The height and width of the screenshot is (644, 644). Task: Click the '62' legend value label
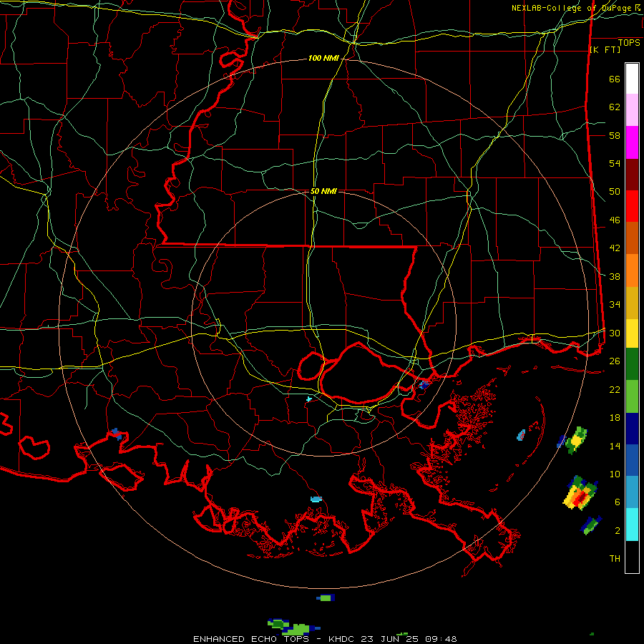point(615,107)
